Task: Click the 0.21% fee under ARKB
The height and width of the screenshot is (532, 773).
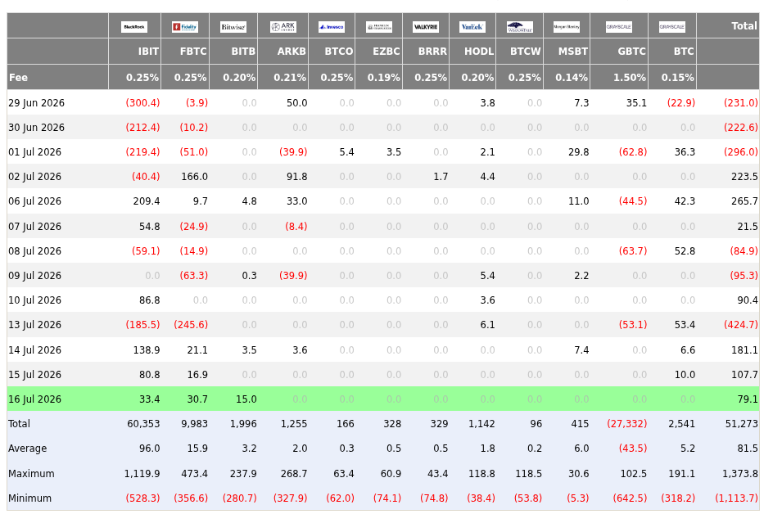Action: [x=290, y=77]
